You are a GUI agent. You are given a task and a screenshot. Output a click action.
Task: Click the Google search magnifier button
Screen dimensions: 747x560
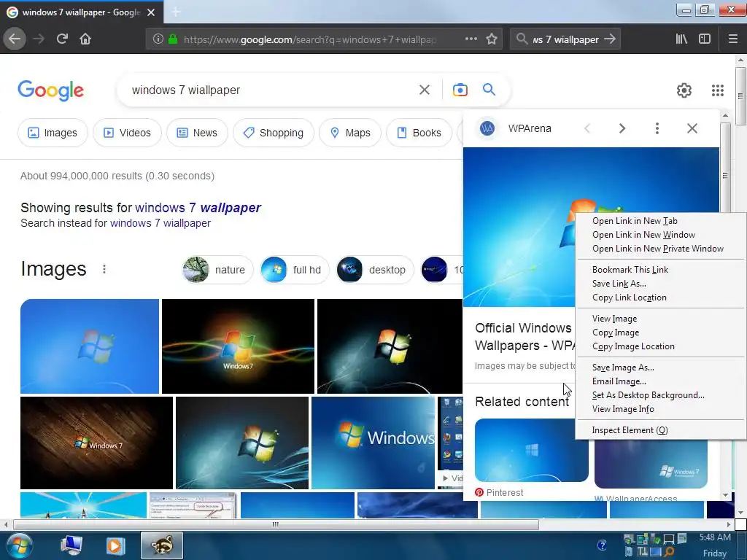tap(489, 89)
